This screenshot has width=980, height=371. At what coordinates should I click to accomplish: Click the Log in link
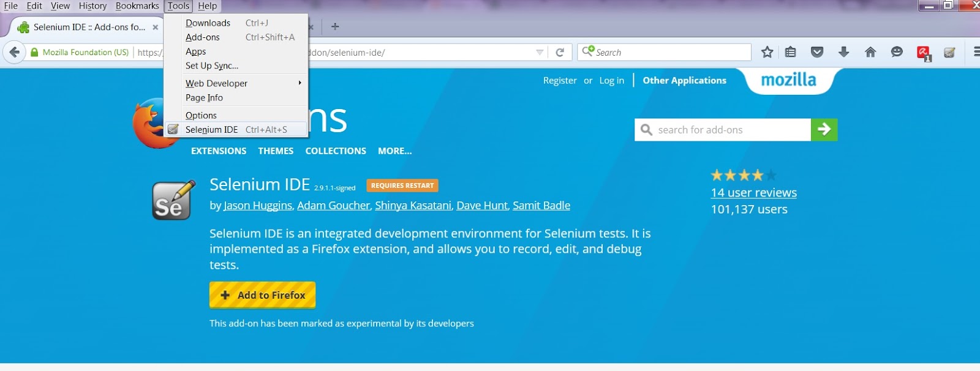pyautogui.click(x=611, y=80)
